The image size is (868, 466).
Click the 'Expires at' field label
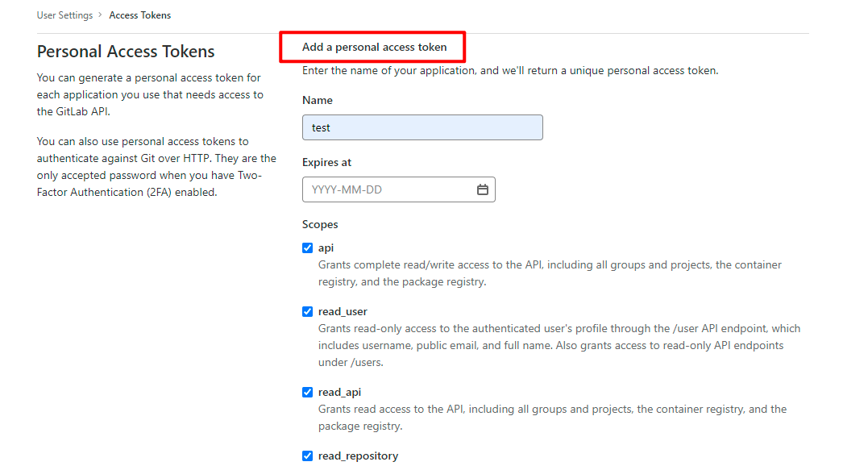(326, 163)
